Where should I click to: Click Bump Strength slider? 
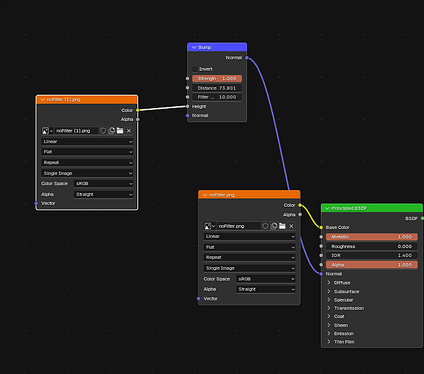click(x=217, y=79)
